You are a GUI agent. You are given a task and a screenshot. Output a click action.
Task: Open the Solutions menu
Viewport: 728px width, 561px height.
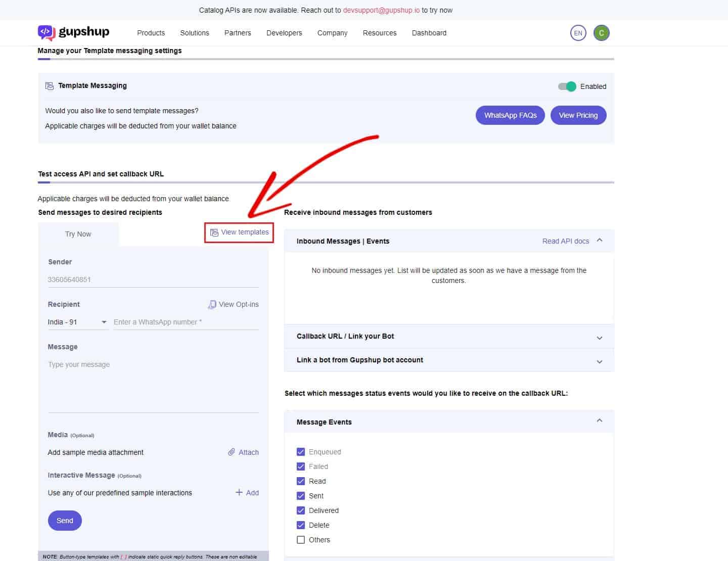(195, 33)
